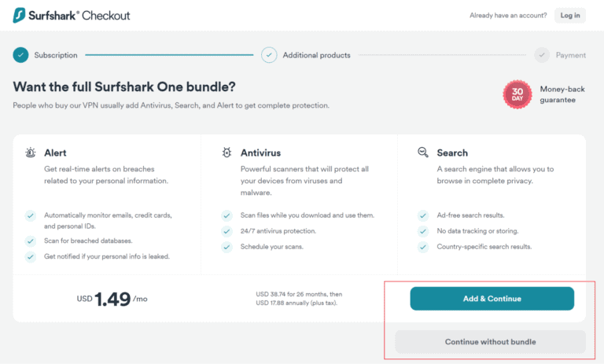This screenshot has height=364, width=604.
Task: Select the Additional products step label
Action: (x=316, y=55)
